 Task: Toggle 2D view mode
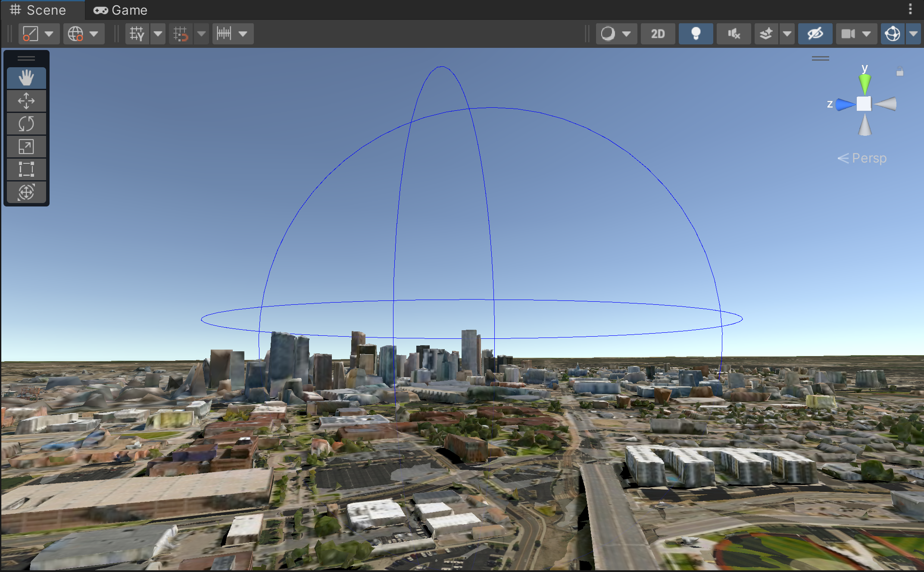[x=658, y=34]
